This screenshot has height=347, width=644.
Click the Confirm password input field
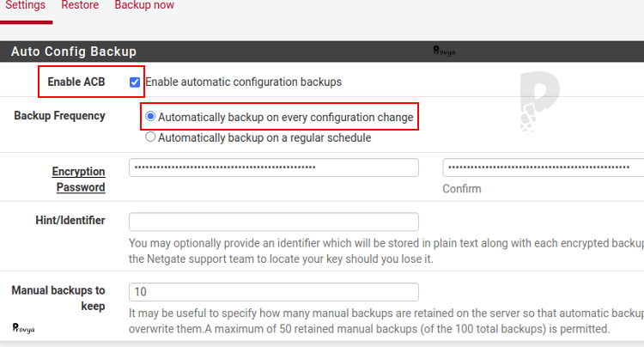tap(543, 167)
